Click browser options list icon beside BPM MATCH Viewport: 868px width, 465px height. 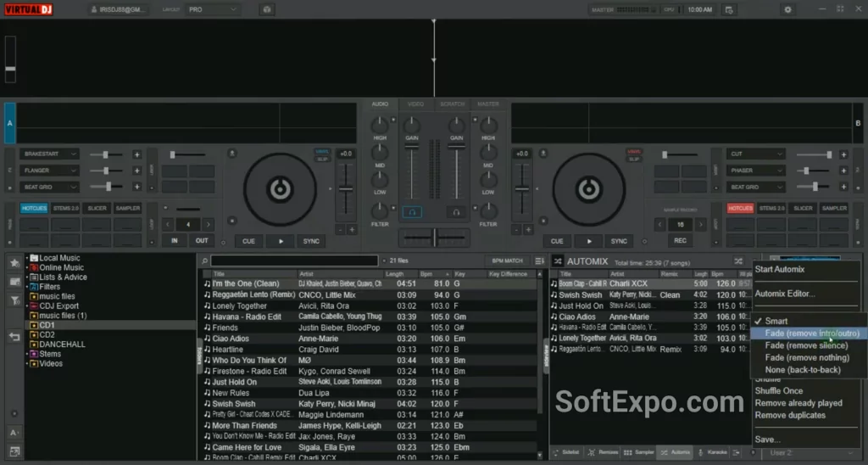coord(540,261)
